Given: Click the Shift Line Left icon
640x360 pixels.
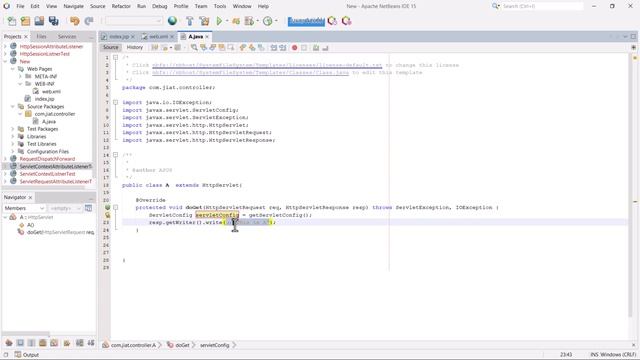Looking at the screenshot, I should pyautogui.click(x=273, y=48).
